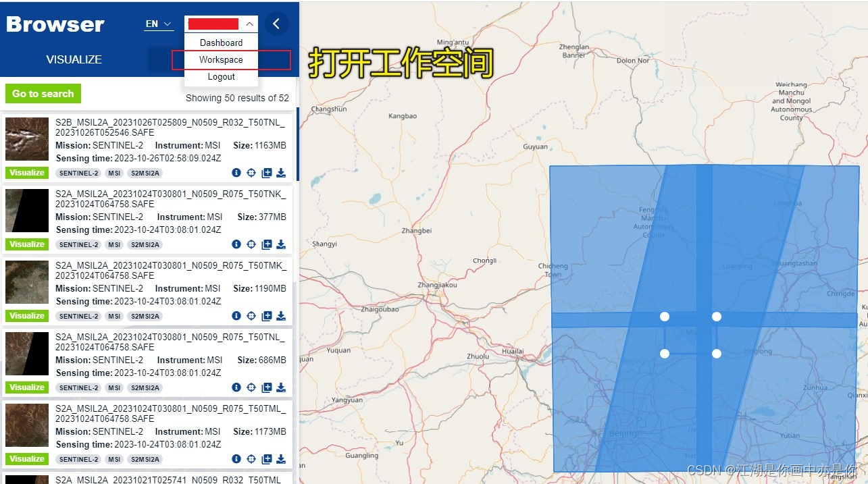Select the bottom-left white area handle on map
Screen dimensions: 868x484
click(665, 354)
